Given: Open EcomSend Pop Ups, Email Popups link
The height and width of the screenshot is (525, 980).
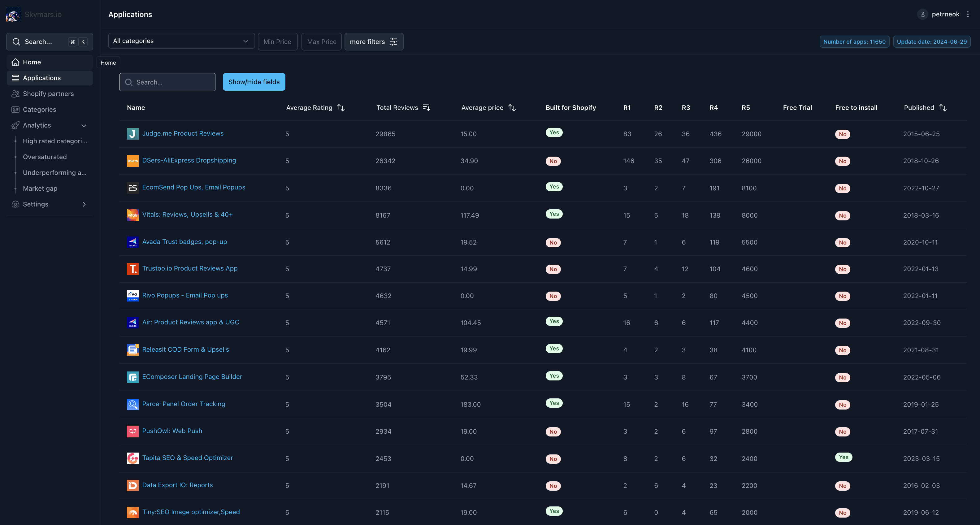Looking at the screenshot, I should pos(194,188).
